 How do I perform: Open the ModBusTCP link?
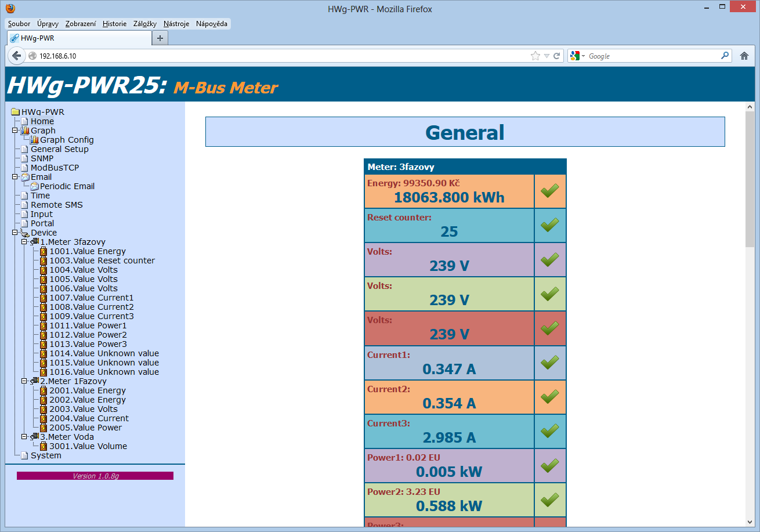pyautogui.click(x=55, y=168)
